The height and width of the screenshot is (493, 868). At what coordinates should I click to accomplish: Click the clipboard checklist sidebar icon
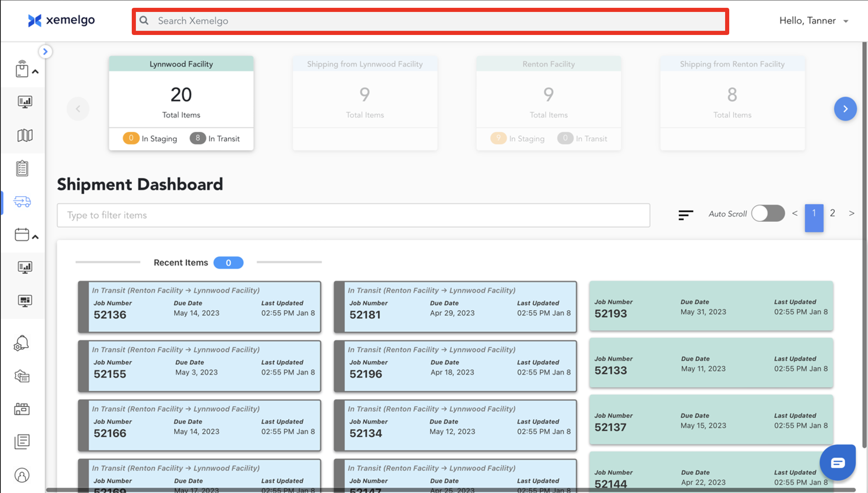tap(22, 168)
